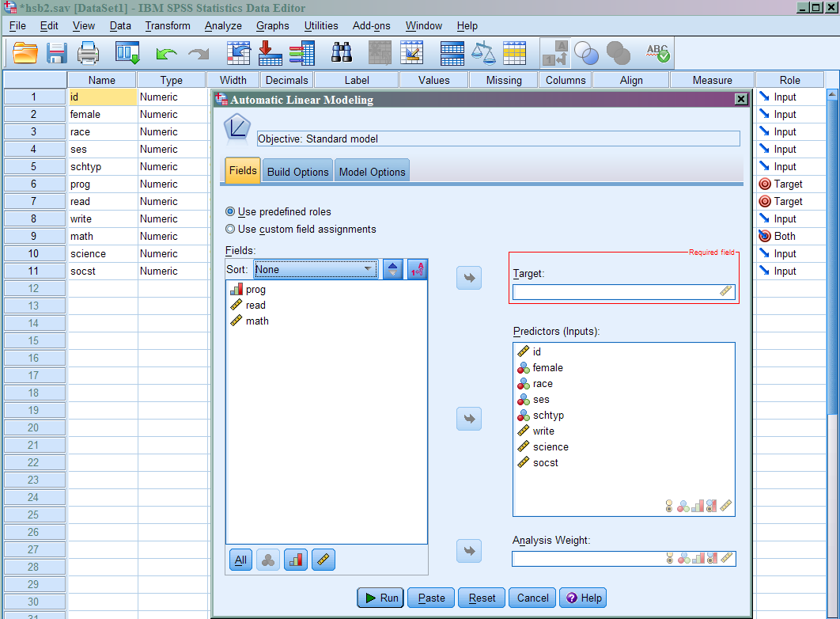Open the Sort dropdown showing None
840x619 pixels.
click(316, 270)
